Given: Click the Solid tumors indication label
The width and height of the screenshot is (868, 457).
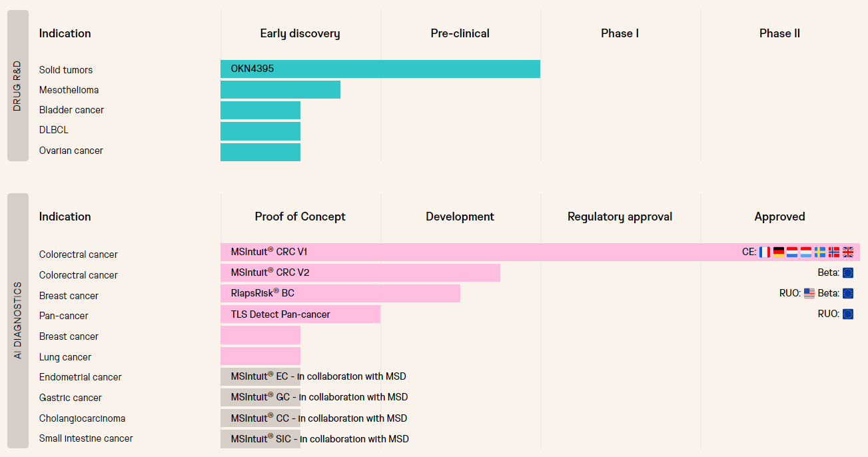Looking at the screenshot, I should point(66,69).
